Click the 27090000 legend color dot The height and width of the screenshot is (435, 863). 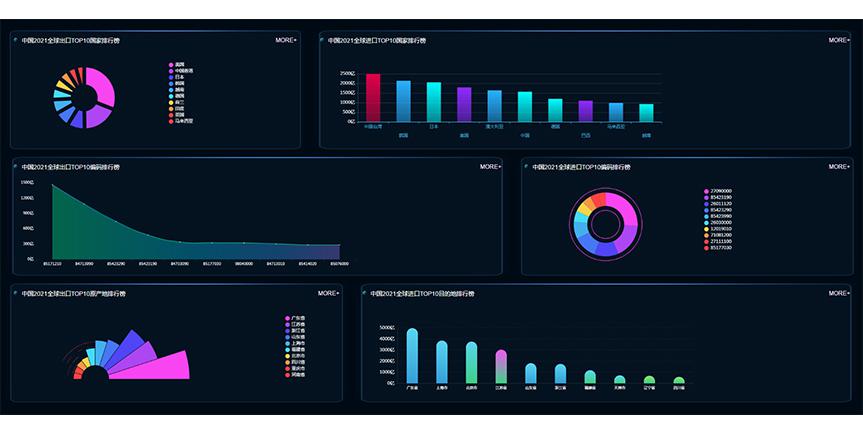[707, 190]
